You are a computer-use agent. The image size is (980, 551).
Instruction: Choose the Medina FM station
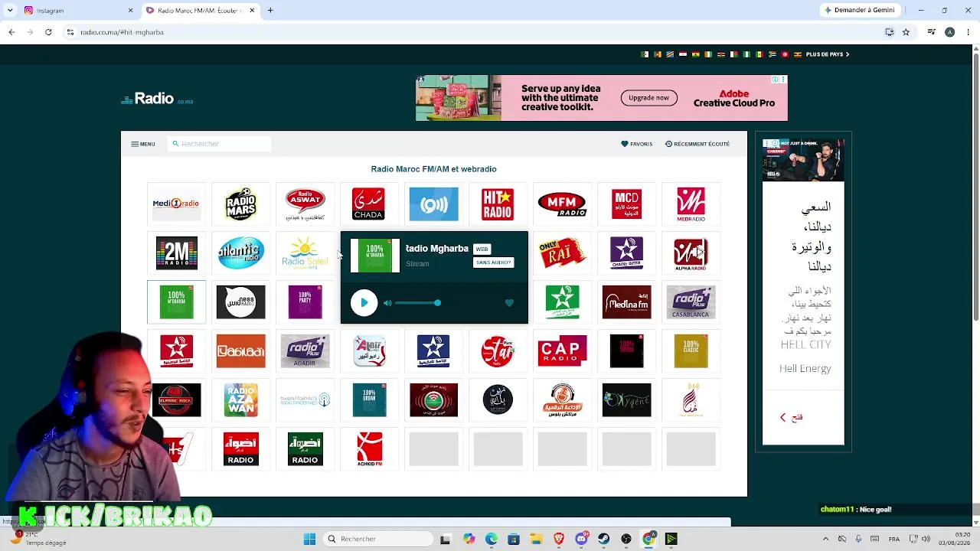[x=626, y=302]
